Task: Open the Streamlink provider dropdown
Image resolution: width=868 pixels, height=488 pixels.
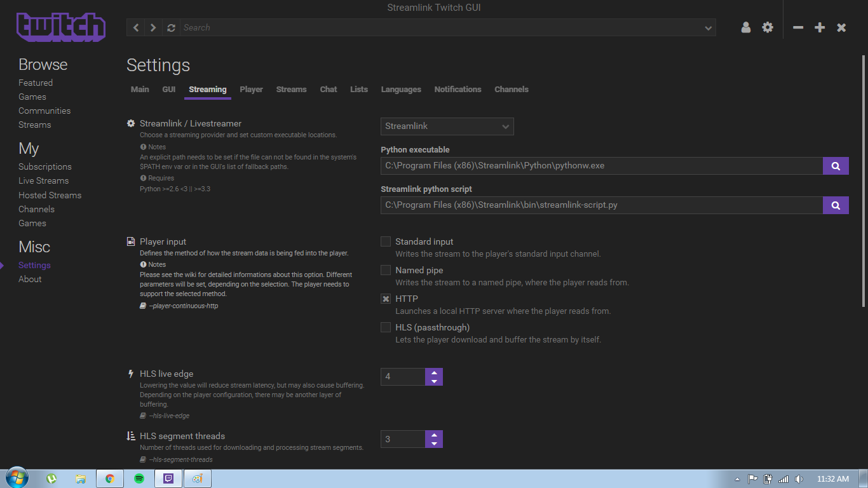Action: coord(447,126)
